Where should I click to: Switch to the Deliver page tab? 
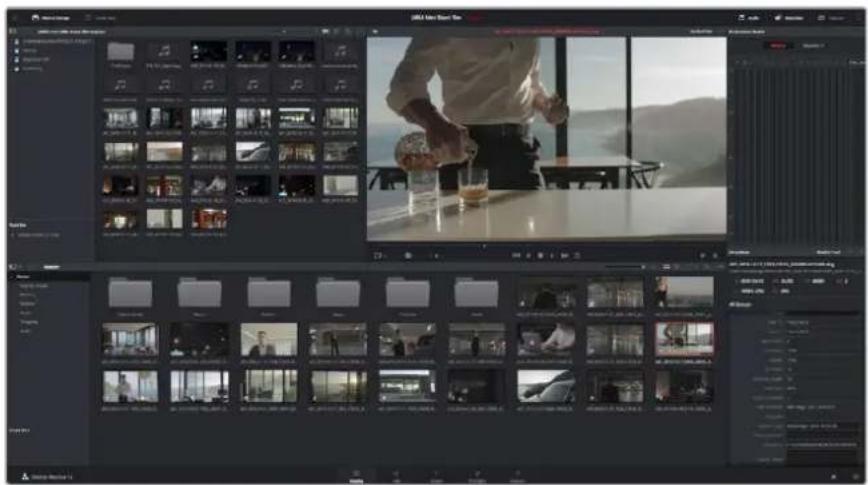tap(517, 477)
